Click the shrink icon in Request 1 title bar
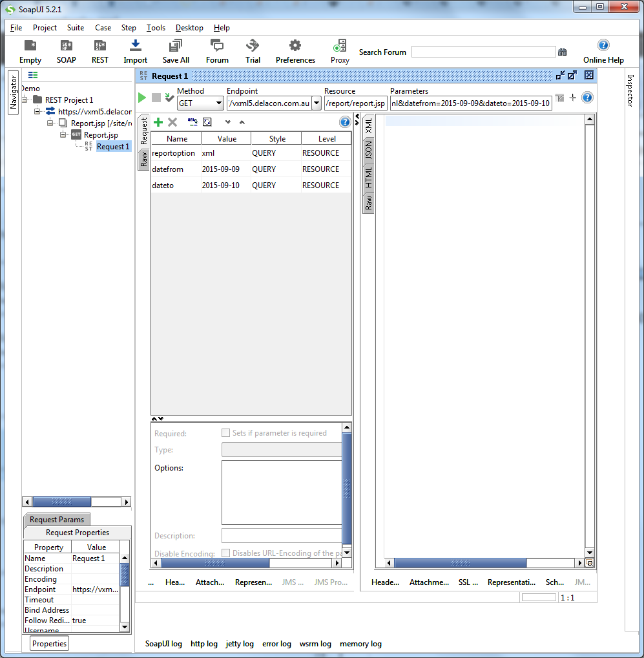This screenshot has height=658, width=644. coord(560,75)
